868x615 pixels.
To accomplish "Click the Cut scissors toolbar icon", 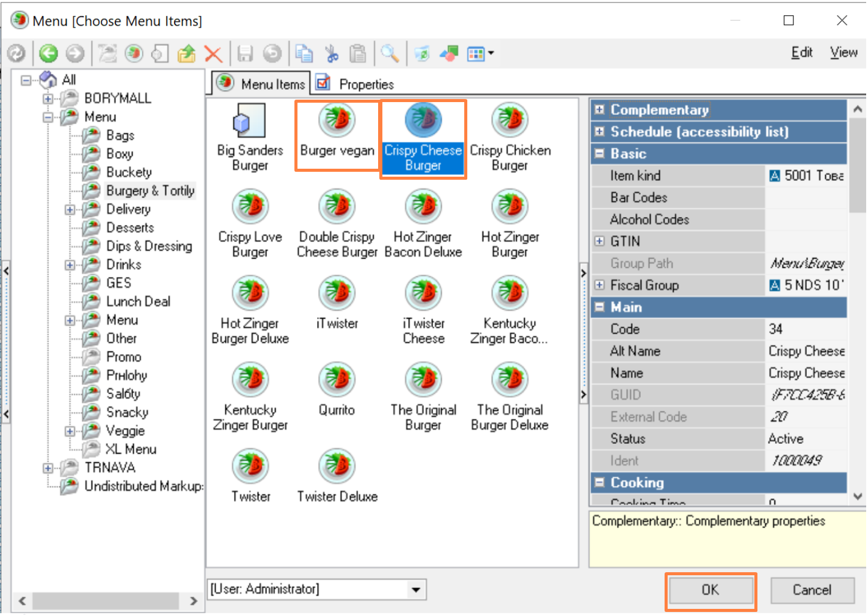I will [x=332, y=54].
